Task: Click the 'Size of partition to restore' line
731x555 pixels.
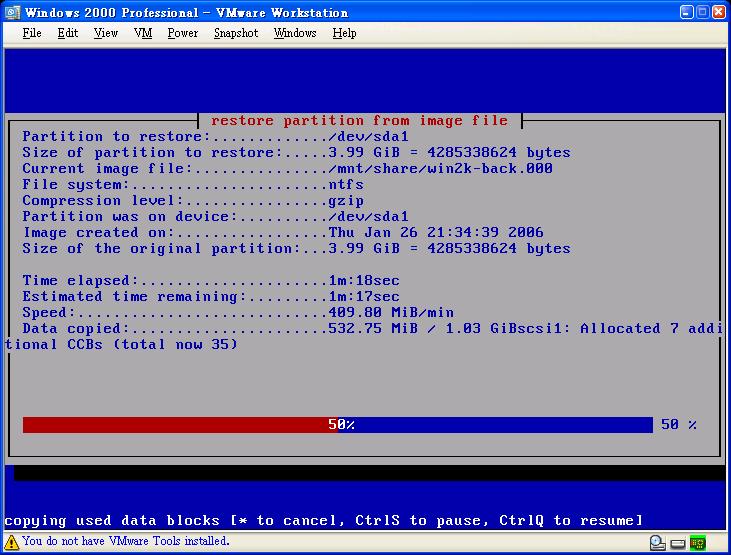Action: 297,153
